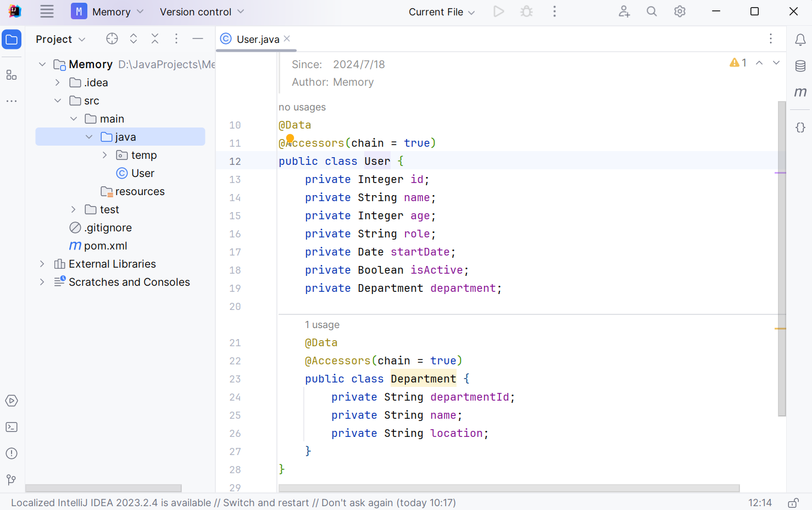Open Problems tool window
812x510 pixels.
tap(12, 453)
